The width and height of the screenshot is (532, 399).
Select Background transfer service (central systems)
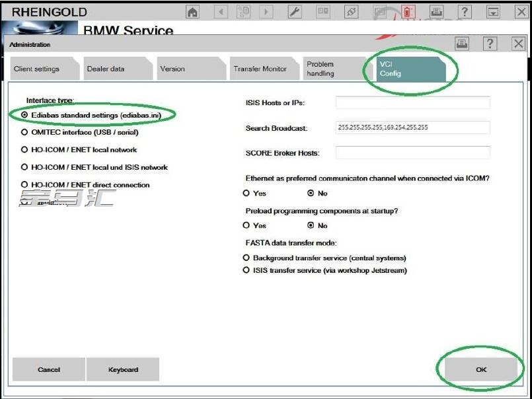pyautogui.click(x=324, y=258)
